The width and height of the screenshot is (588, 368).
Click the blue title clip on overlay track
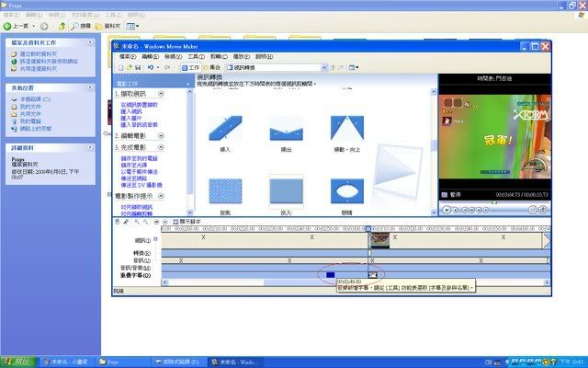(x=330, y=275)
